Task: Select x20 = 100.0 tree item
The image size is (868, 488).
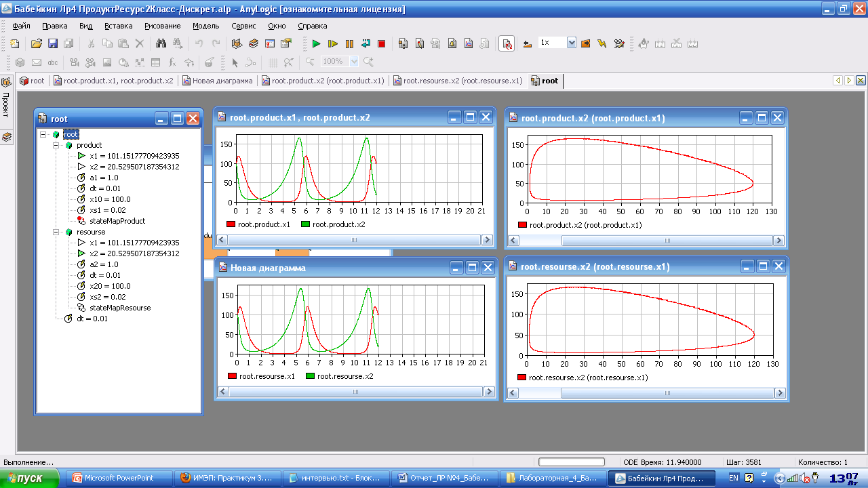Action: (103, 286)
